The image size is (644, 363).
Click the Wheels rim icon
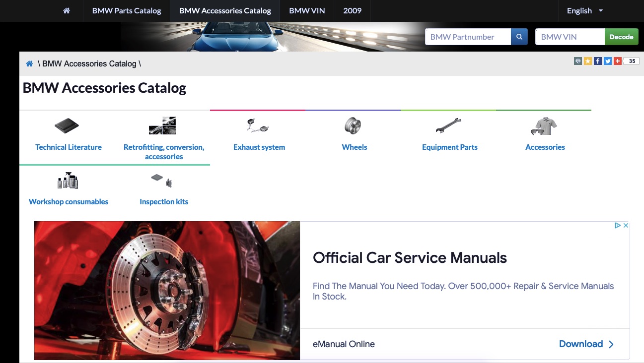(x=353, y=126)
